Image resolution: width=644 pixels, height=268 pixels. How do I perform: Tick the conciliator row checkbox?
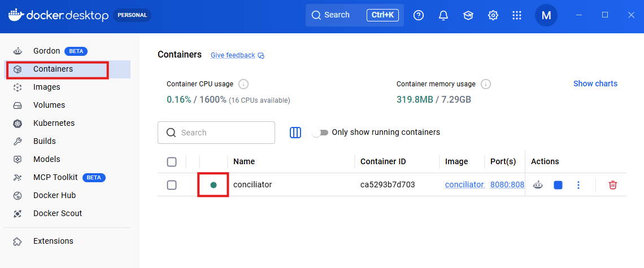[172, 184]
